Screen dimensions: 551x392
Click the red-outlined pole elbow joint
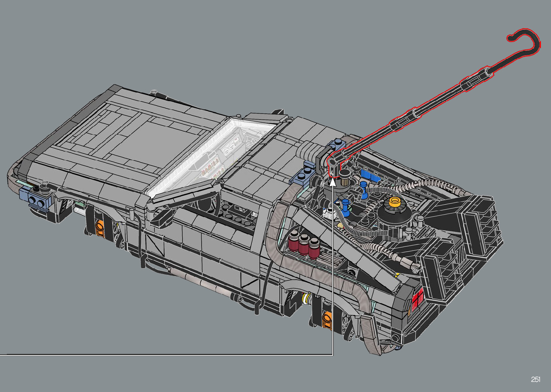(x=333, y=163)
